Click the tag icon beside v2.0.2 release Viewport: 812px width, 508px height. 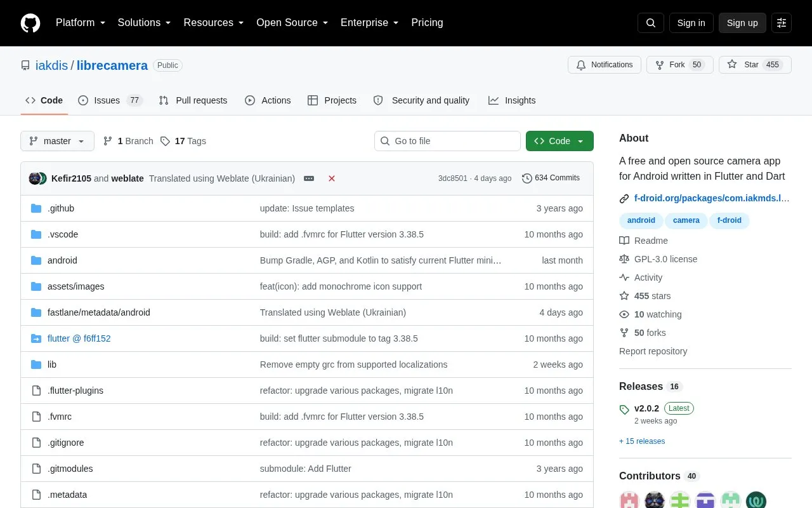point(624,410)
